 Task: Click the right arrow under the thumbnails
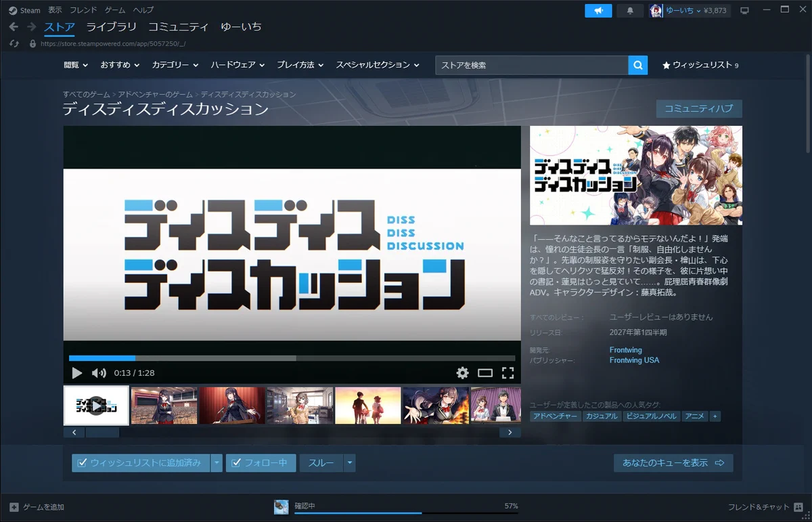tap(510, 432)
